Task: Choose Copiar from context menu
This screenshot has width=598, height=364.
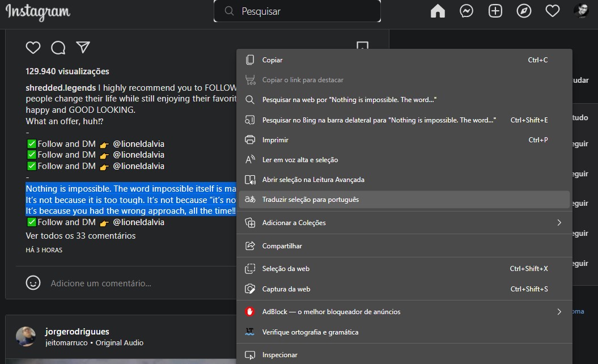Action: 404,60
